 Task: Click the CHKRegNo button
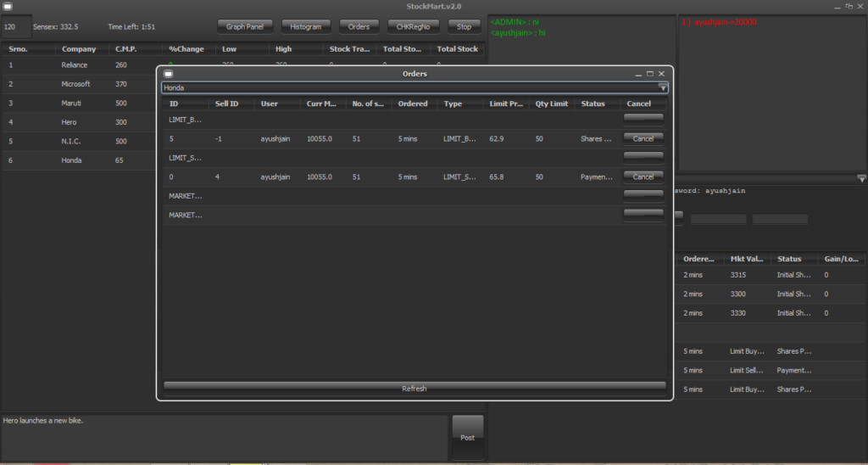pyautogui.click(x=413, y=26)
